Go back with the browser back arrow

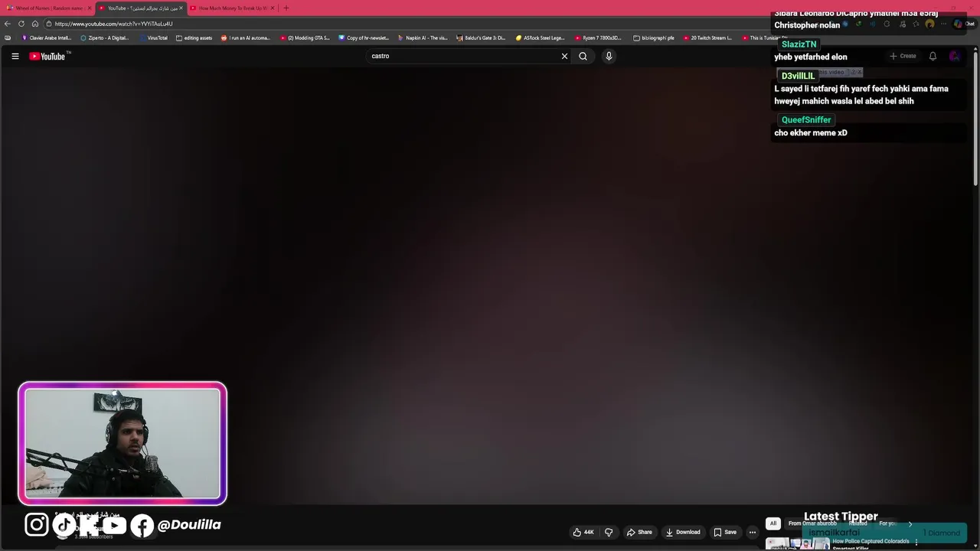click(x=8, y=24)
